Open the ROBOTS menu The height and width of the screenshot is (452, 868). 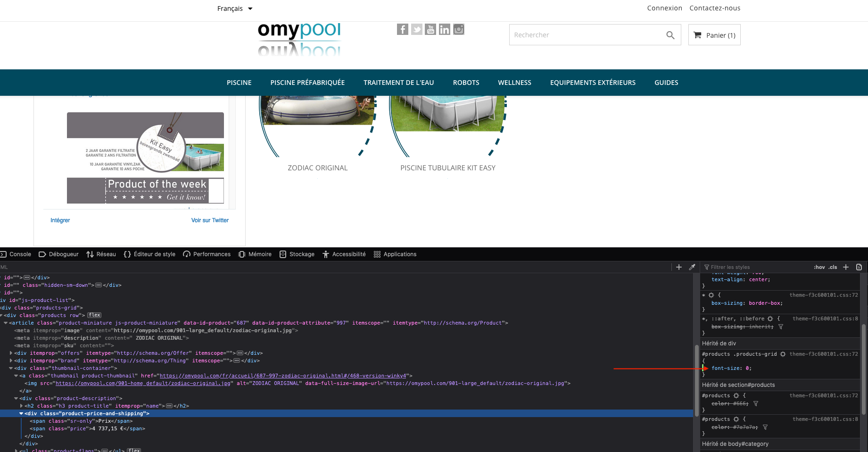(x=466, y=83)
